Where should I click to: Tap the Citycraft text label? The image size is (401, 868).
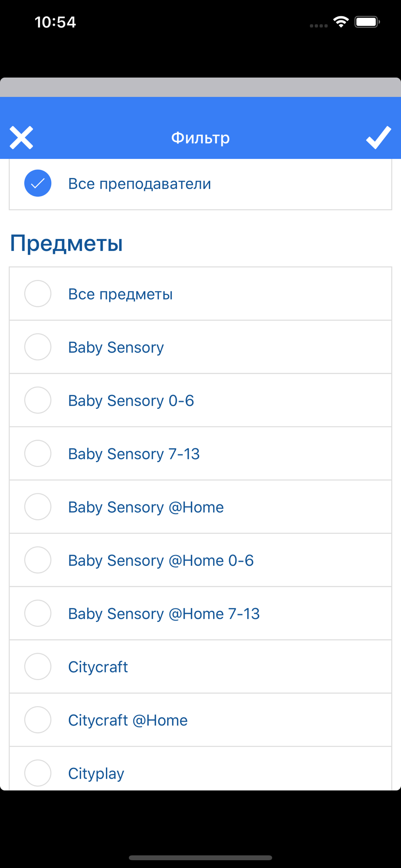[x=98, y=667]
